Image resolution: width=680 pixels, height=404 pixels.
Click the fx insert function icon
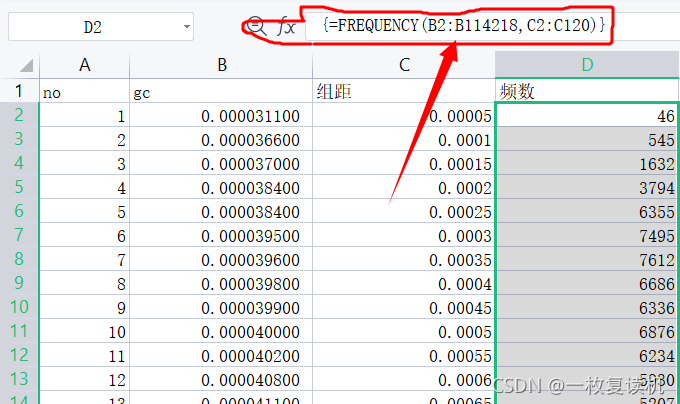point(286,26)
